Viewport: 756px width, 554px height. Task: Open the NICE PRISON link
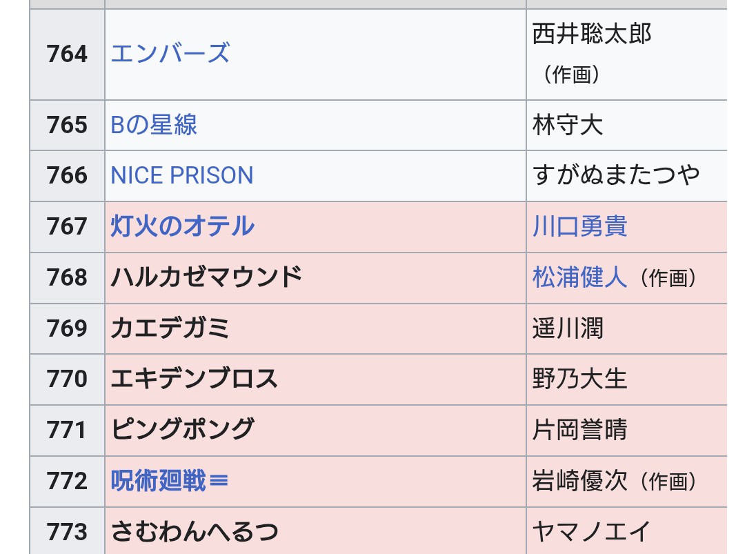point(182,175)
